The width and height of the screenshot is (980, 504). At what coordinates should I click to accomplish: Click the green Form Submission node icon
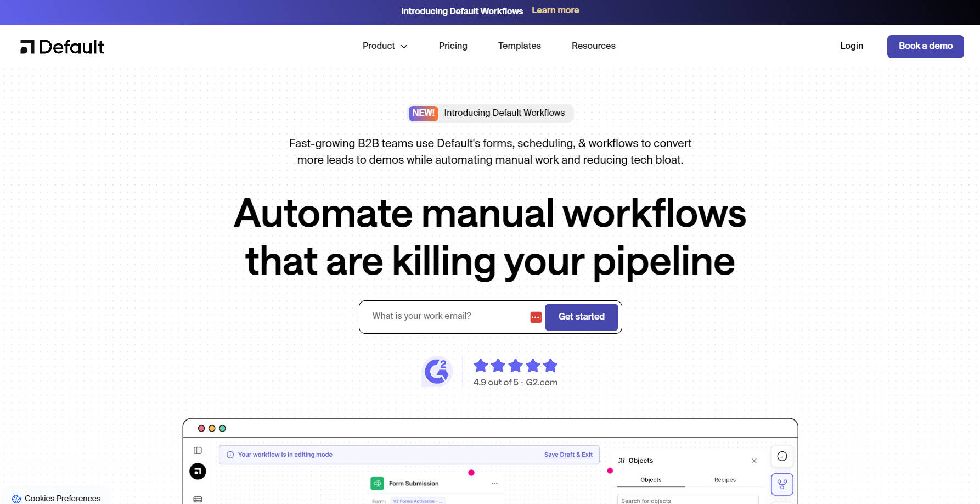377,483
